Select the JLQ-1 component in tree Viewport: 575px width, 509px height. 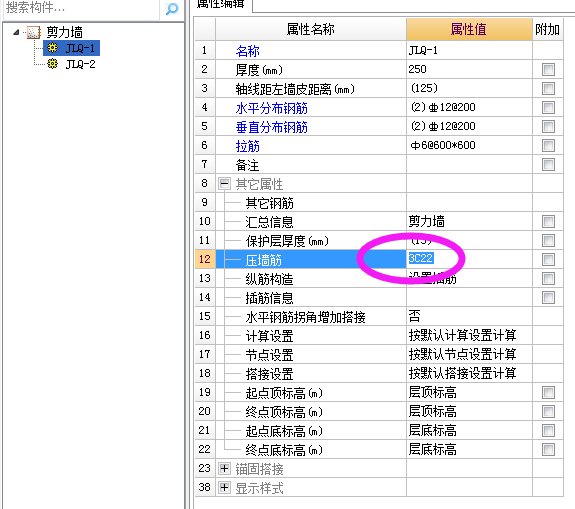80,48
